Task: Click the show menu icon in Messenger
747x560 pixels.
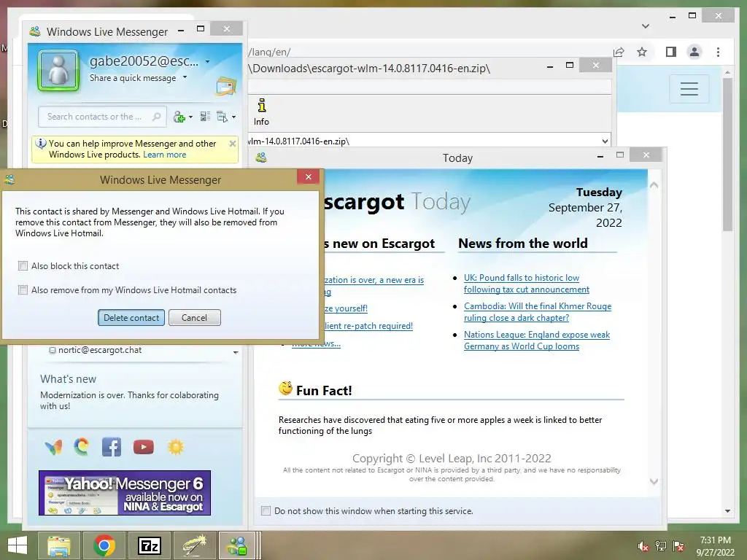Action: coord(222,117)
